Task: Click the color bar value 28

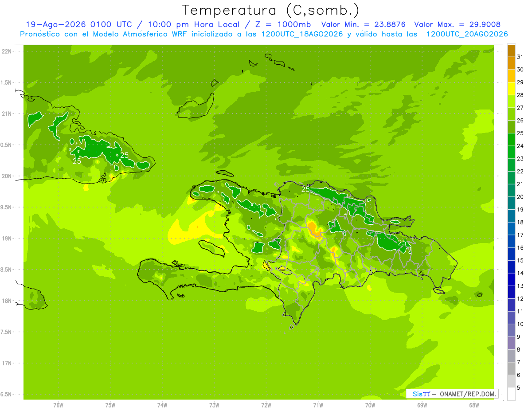Action: coord(520,95)
